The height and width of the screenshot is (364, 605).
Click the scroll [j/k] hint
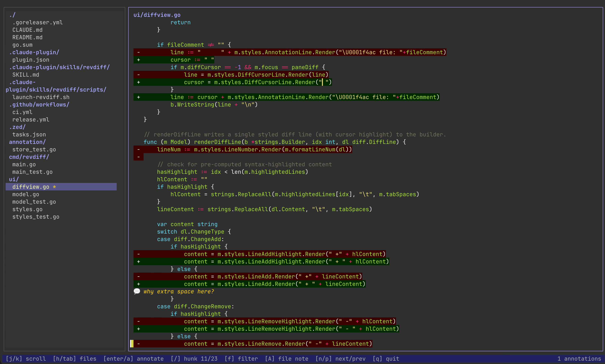click(25, 359)
